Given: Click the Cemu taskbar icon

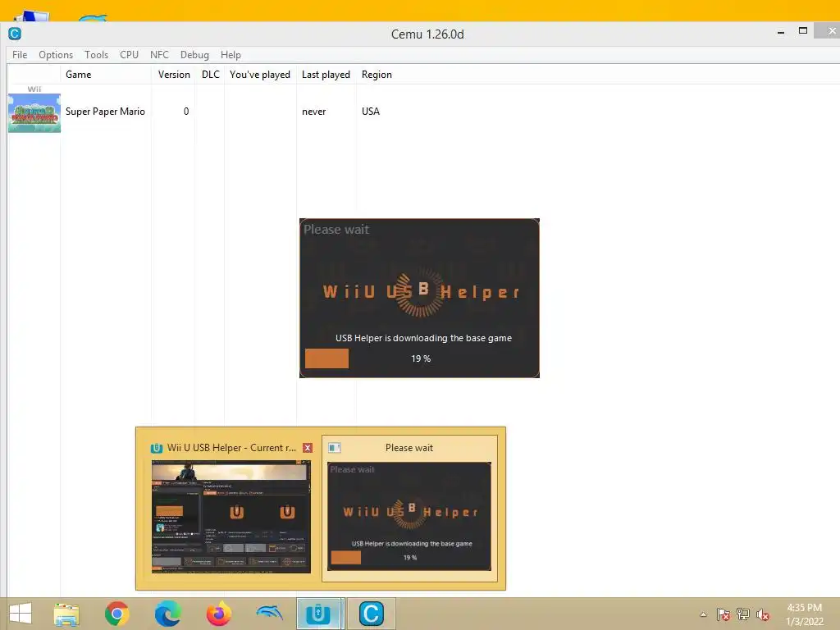Looking at the screenshot, I should click(372, 614).
